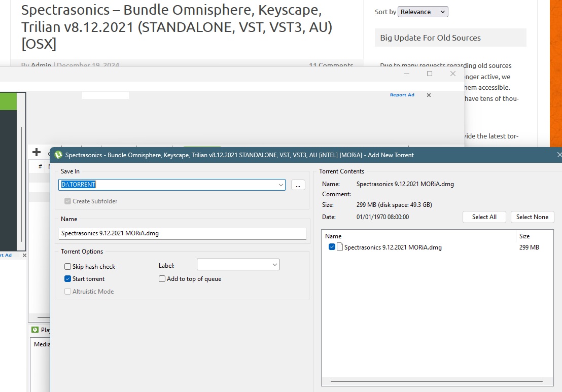
Task: Select the Spectrasonics 9.12.2021 MORiA.dmg row in file list
Action: pos(437,247)
